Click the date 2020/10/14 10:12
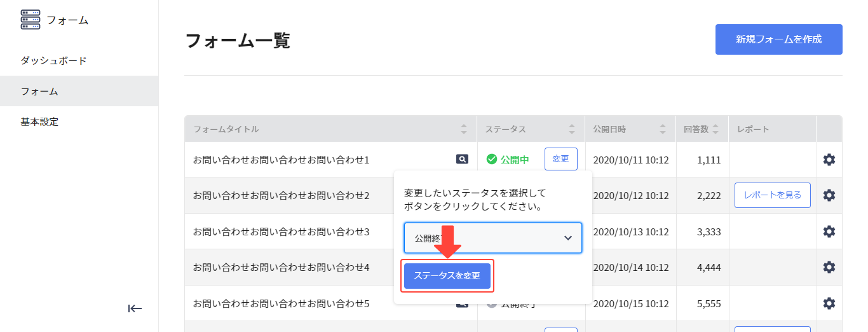Image resolution: width=868 pixels, height=332 pixels. (631, 267)
